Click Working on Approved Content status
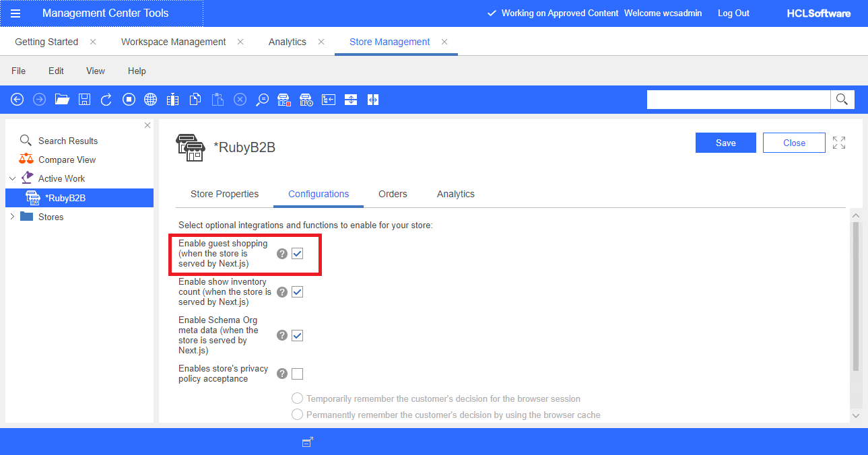The image size is (868, 455). pyautogui.click(x=553, y=13)
